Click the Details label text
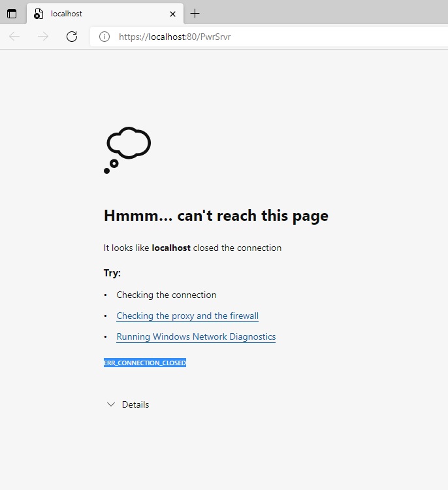Viewport: 448px width, 490px height. (135, 405)
